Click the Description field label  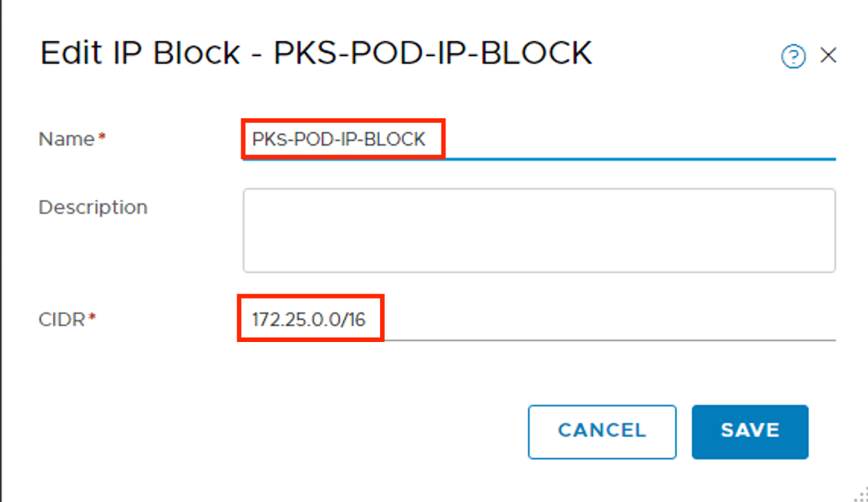pos(93,207)
